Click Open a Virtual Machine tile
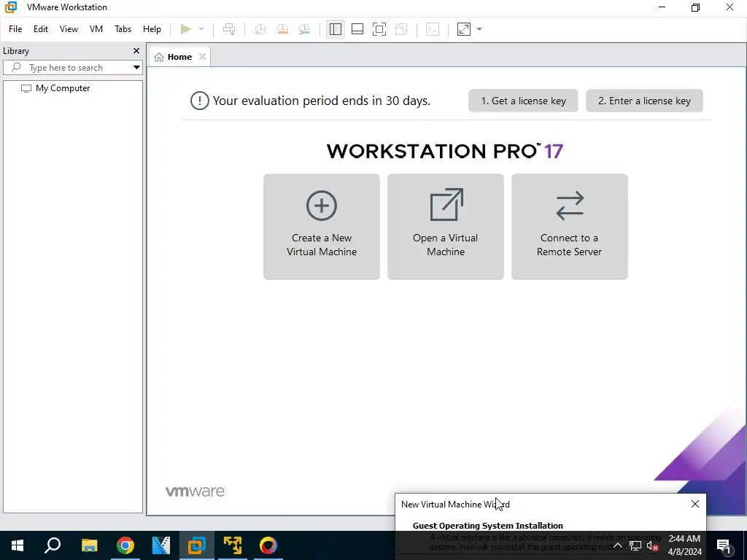The height and width of the screenshot is (560, 747). click(446, 227)
